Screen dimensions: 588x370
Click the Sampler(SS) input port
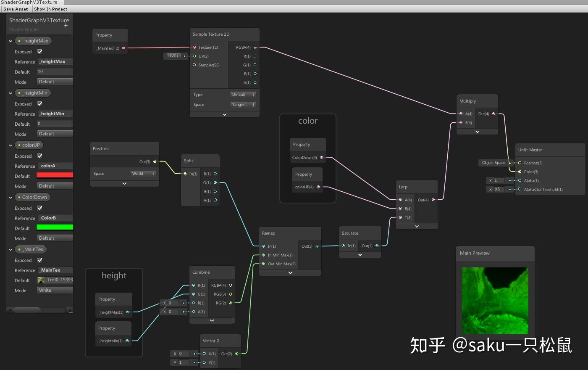194,65
